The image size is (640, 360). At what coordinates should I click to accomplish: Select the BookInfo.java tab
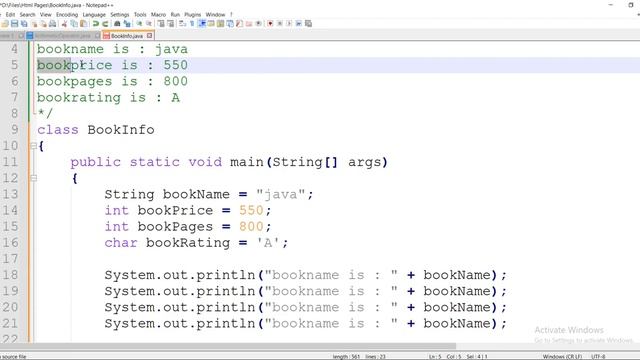[127, 36]
